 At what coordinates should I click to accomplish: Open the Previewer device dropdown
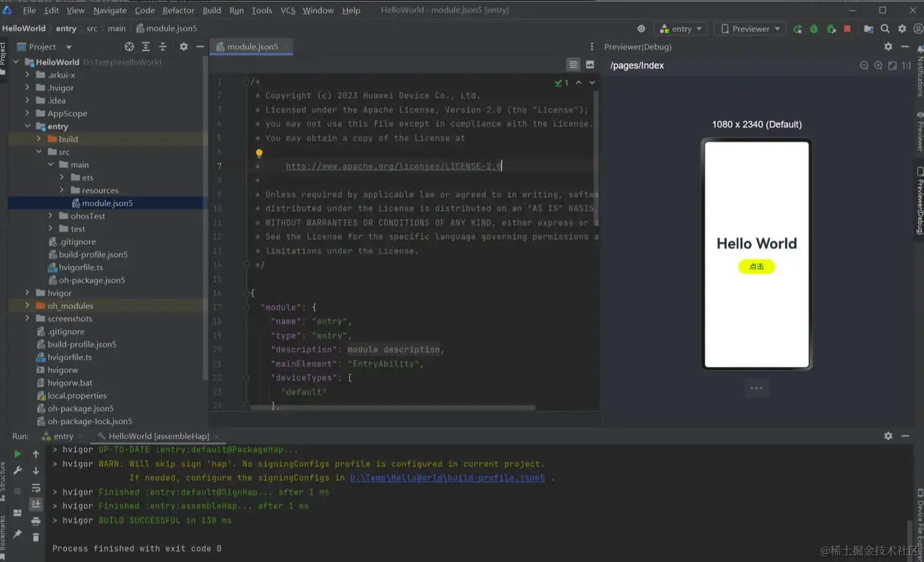click(x=750, y=29)
